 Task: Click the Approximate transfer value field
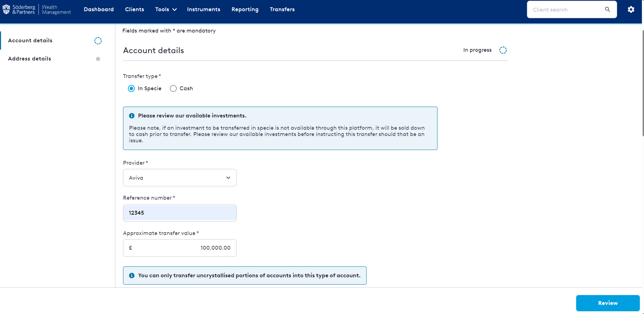coord(180,248)
